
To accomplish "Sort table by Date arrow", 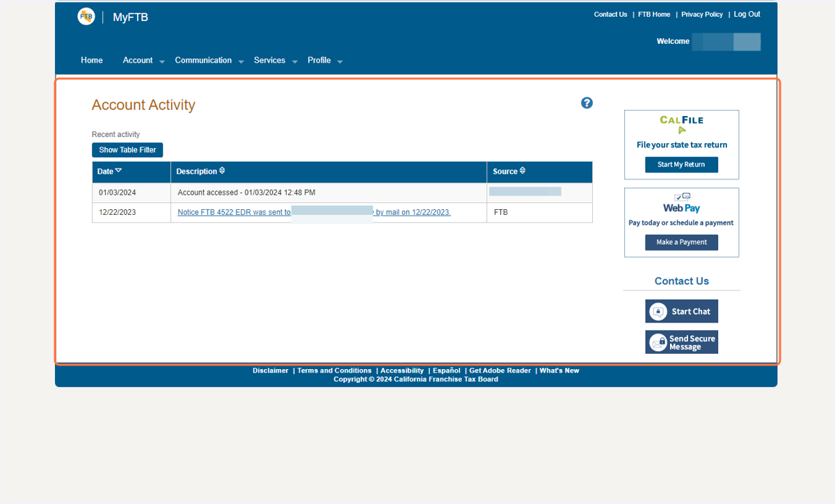I will [118, 171].
